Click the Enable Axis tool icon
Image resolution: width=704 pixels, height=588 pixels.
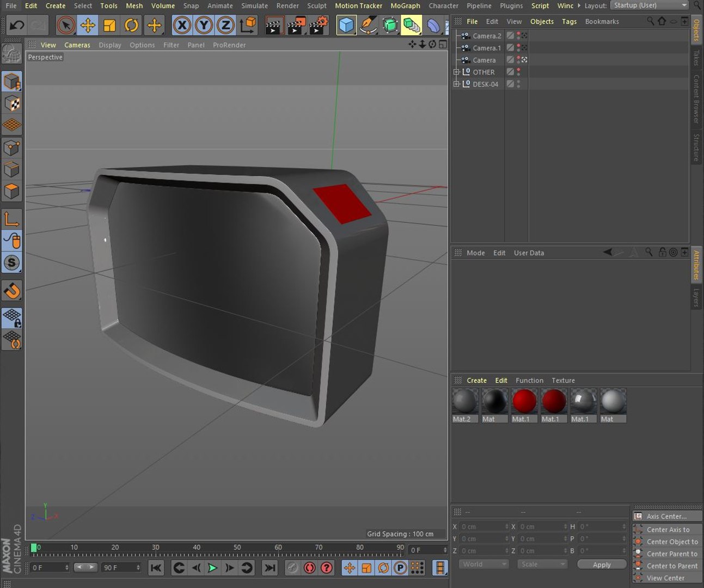pyautogui.click(x=12, y=219)
